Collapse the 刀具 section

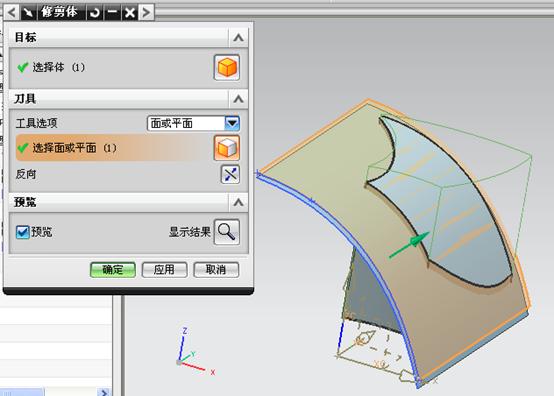[238, 99]
